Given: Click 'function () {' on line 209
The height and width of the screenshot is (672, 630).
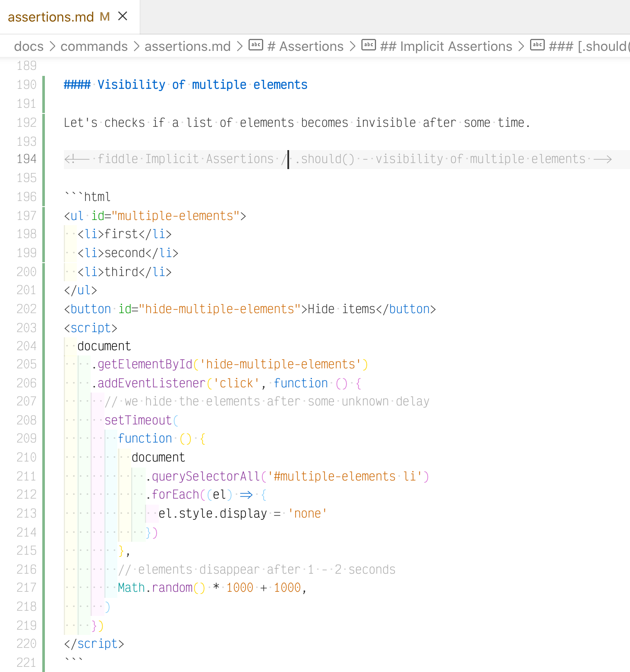Looking at the screenshot, I should (162, 439).
